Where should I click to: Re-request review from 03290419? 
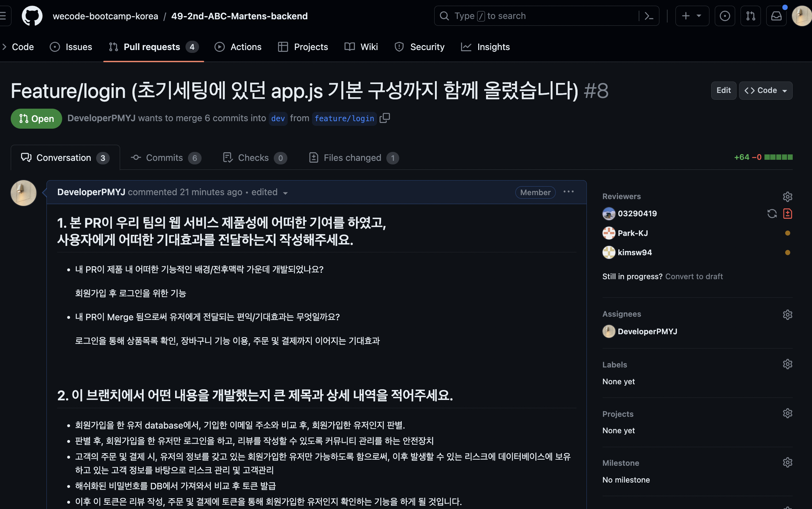pyautogui.click(x=772, y=213)
